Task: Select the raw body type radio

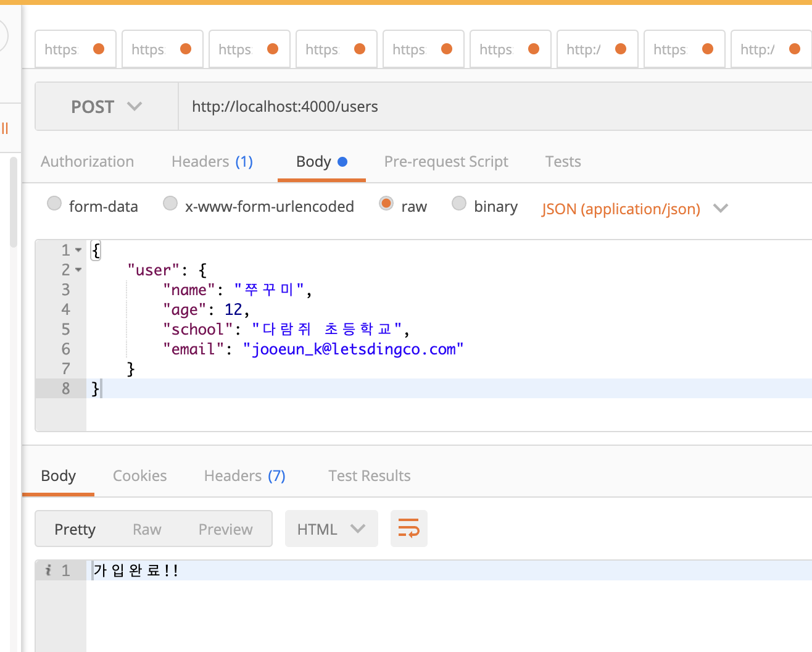Action: (x=386, y=203)
